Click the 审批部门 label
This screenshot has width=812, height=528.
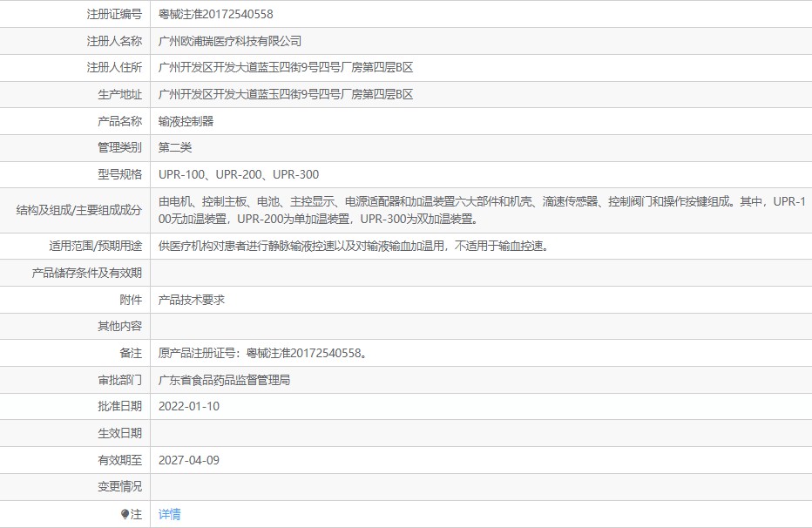119,380
